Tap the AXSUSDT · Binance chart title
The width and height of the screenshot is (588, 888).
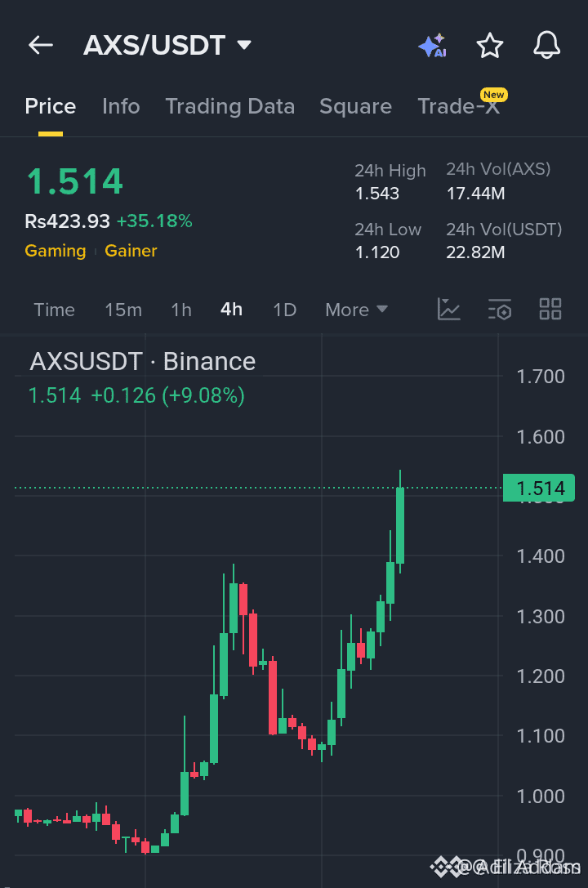[x=143, y=361]
